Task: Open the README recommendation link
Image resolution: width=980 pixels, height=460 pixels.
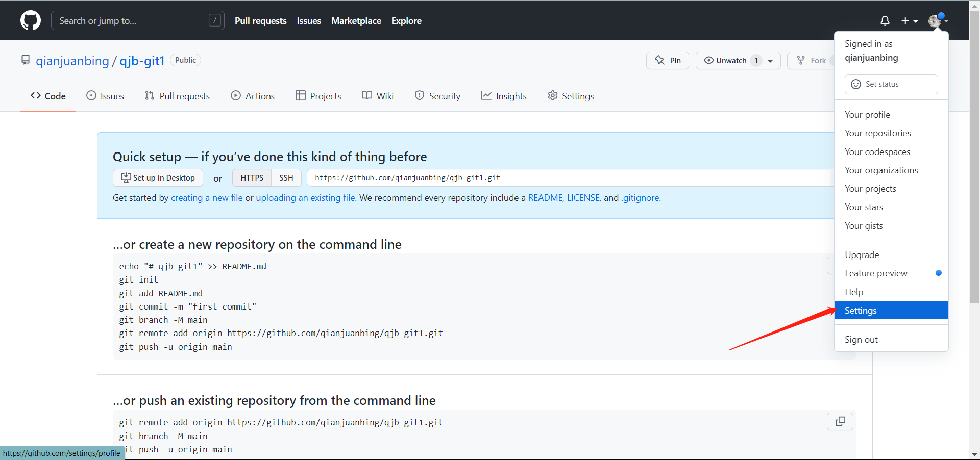Action: (545, 198)
